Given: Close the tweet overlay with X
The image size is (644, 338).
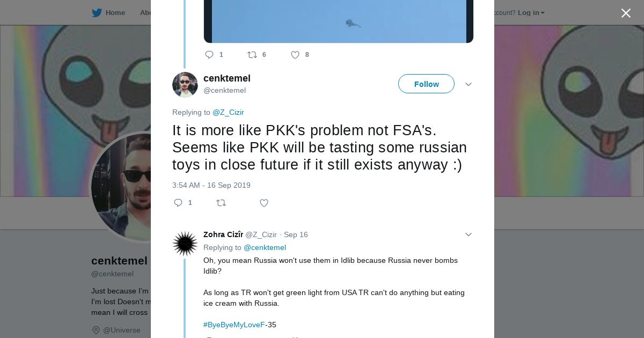Looking at the screenshot, I should tap(626, 13).
